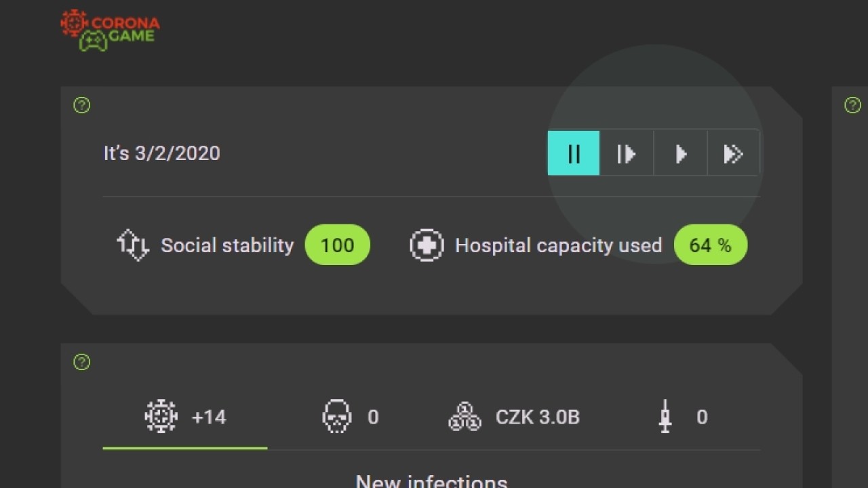This screenshot has width=868, height=488.
Task: Advance the game by one day
Action: point(626,154)
